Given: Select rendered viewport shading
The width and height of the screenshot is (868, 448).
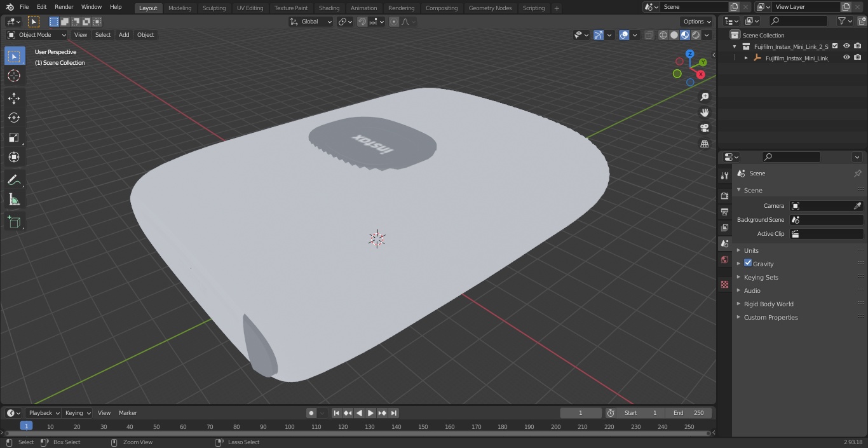Looking at the screenshot, I should pyautogui.click(x=696, y=35).
